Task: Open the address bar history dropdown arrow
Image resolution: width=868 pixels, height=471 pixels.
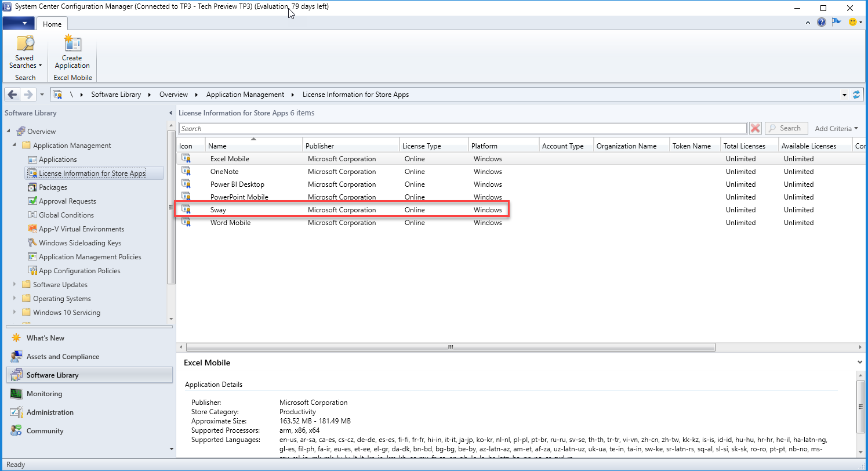Action: tap(844, 95)
